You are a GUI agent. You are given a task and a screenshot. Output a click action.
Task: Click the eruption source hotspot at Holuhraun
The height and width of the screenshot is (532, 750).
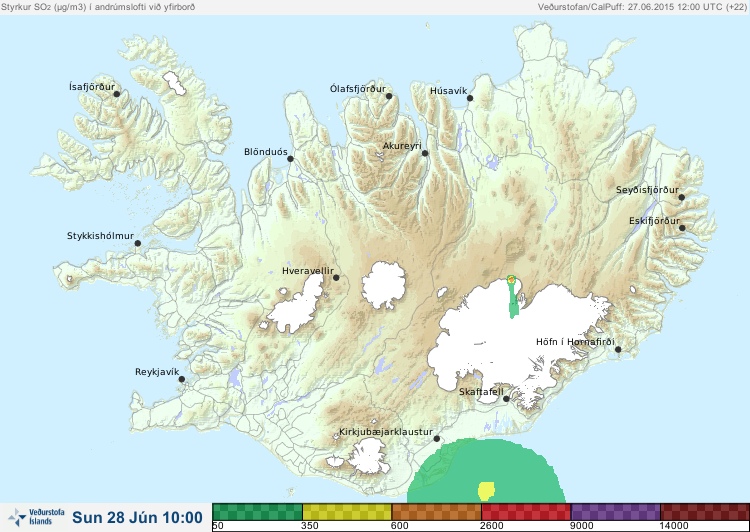(511, 278)
